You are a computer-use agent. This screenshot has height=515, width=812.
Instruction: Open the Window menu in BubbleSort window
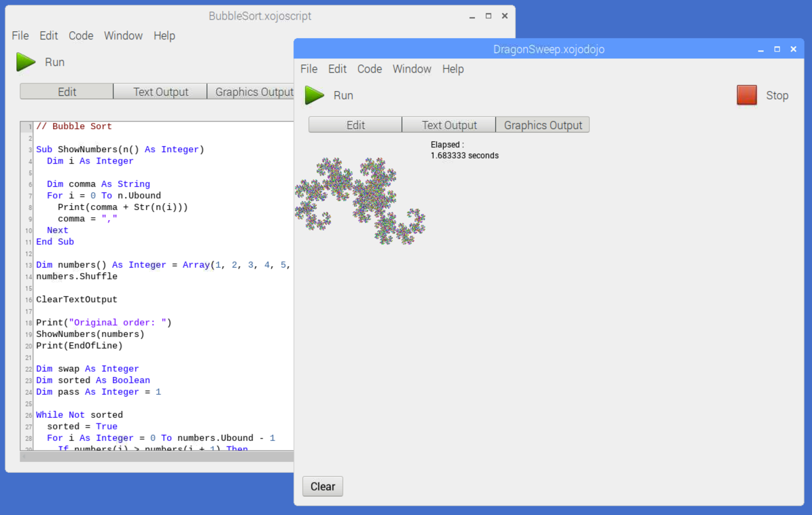[x=123, y=36]
